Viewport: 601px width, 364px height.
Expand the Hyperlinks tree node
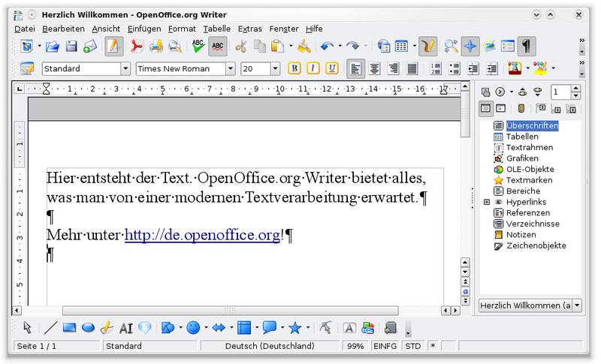pyautogui.click(x=487, y=202)
